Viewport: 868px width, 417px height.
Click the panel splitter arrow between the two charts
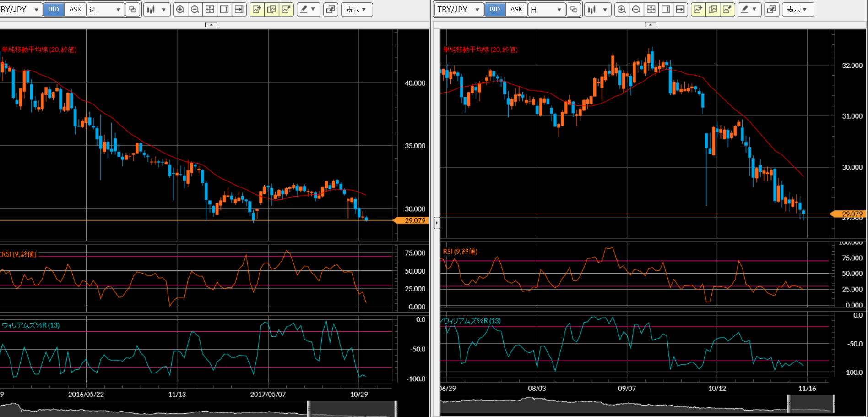pos(437,223)
